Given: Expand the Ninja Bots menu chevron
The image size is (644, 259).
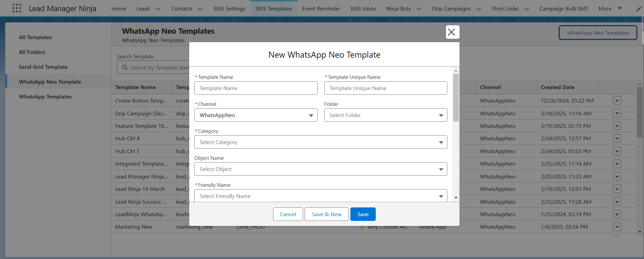Looking at the screenshot, I should click(419, 9).
